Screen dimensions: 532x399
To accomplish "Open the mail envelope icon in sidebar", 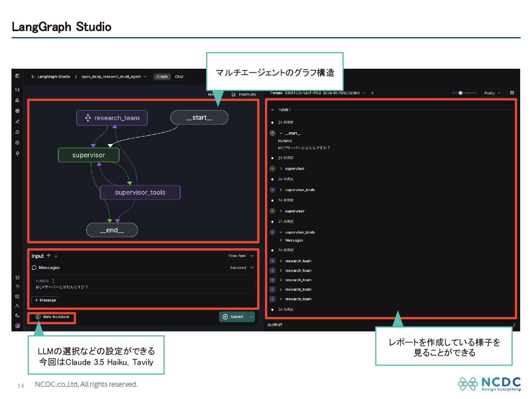I will 17,296.
